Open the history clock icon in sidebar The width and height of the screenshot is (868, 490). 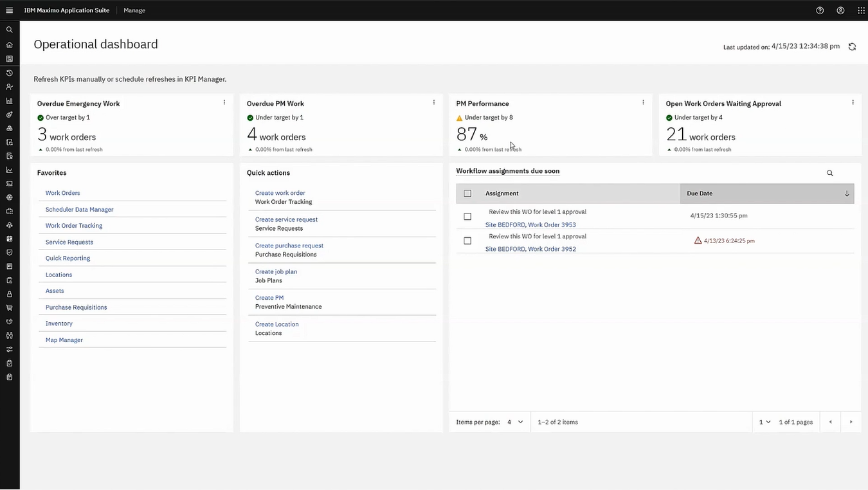[x=9, y=73]
